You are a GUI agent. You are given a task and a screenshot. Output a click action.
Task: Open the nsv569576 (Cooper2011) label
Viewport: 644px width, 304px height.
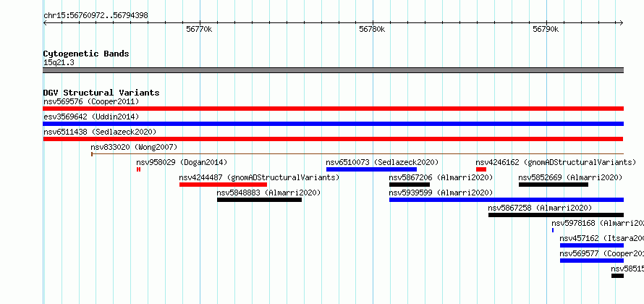coord(91,101)
